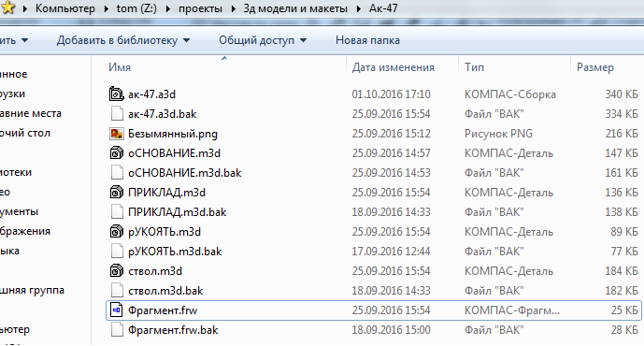Open Добавить в библиотеку dropdown
The width and height of the screenshot is (644, 346).
click(x=123, y=40)
